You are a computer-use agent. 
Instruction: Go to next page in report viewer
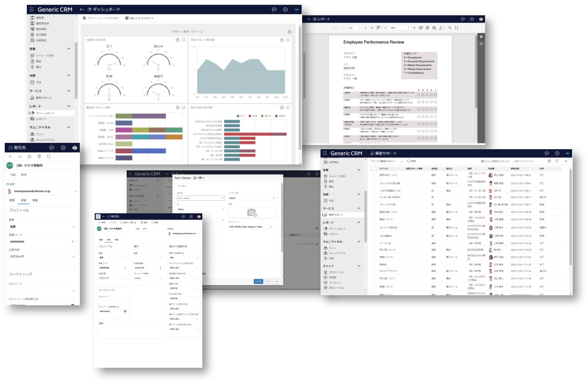click(x=366, y=28)
